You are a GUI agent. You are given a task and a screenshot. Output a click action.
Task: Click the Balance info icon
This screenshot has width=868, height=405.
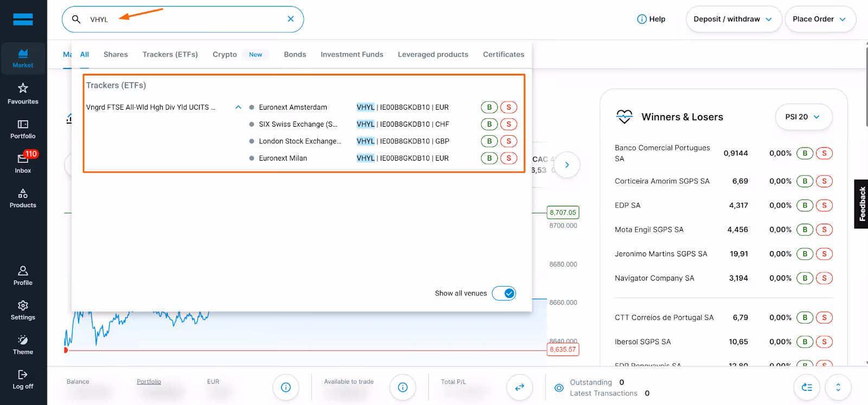point(286,387)
